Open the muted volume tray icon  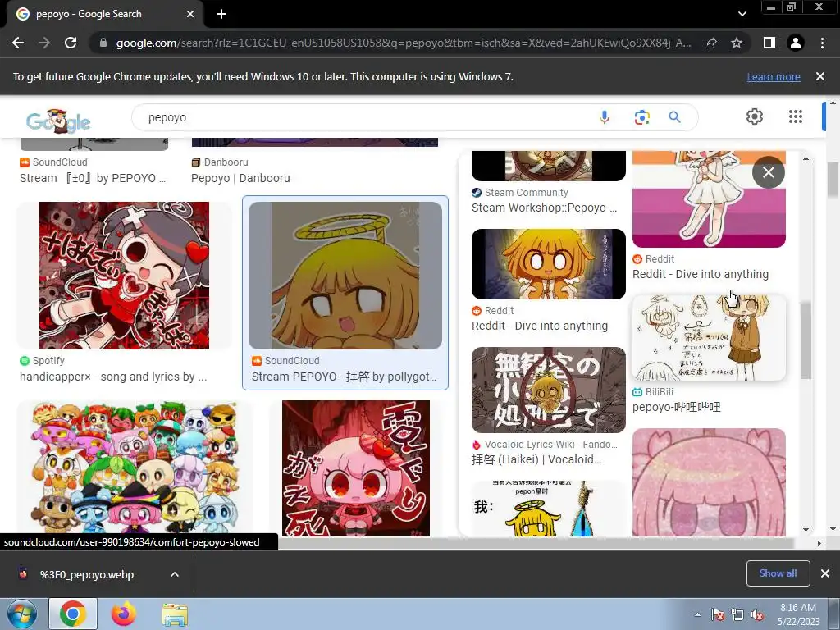(757, 614)
